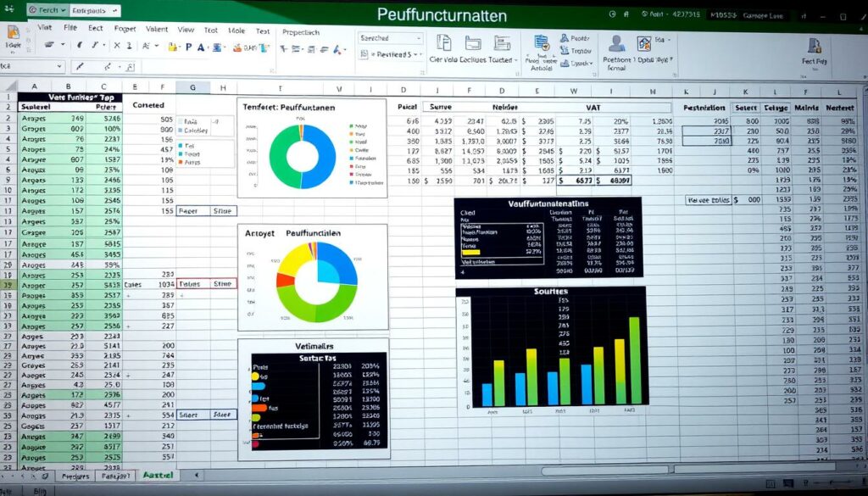Switch to the Aastel sheet tab
Screen dimensions: 868x496
click(158, 475)
